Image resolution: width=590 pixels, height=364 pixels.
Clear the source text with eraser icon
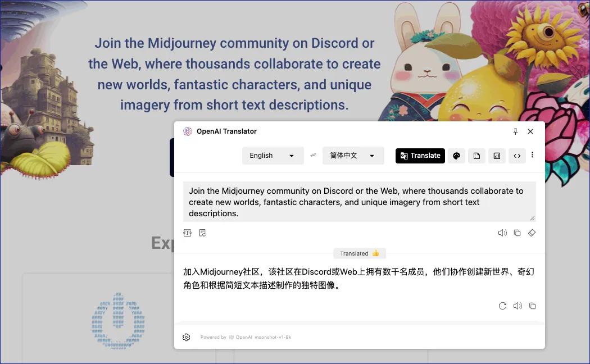pyautogui.click(x=532, y=233)
